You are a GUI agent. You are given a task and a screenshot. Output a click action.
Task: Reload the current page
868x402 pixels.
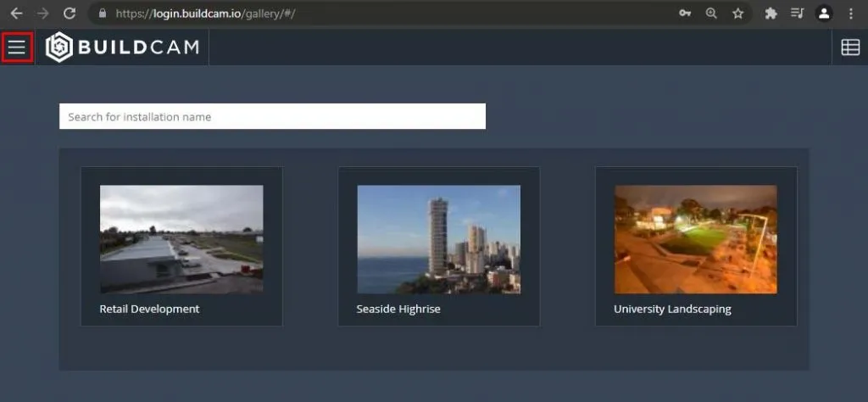pos(70,14)
